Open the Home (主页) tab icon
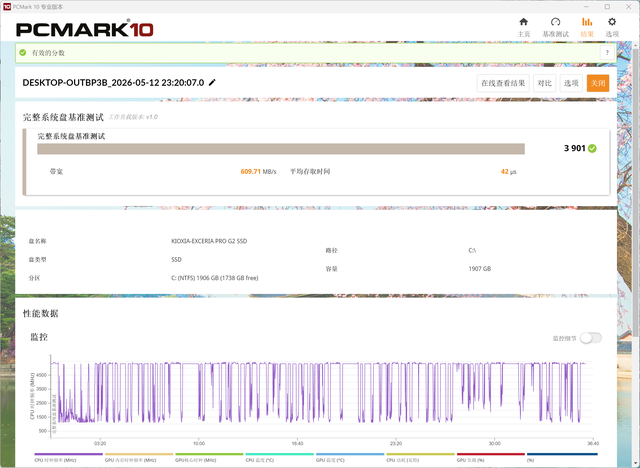This screenshot has width=640, height=468. point(523,22)
